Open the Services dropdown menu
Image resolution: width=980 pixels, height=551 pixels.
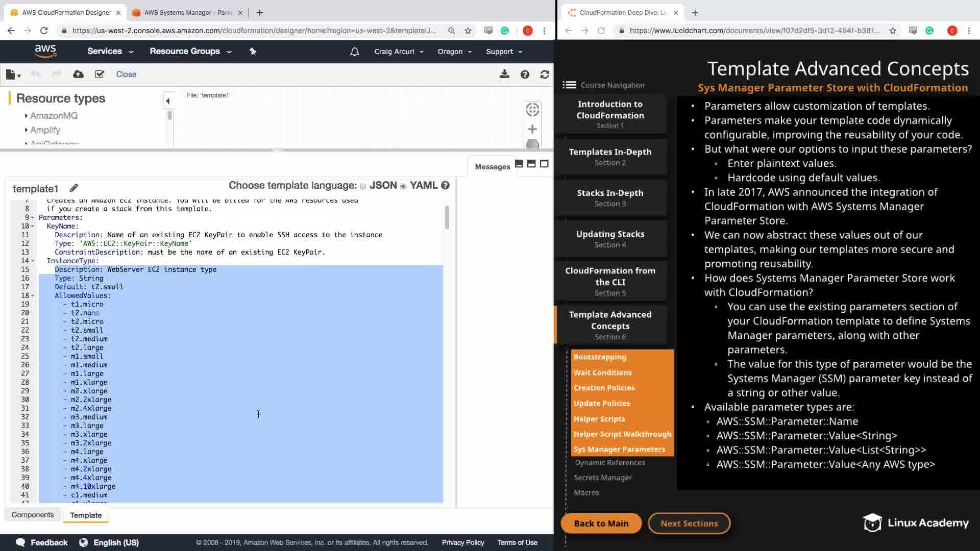point(110,51)
